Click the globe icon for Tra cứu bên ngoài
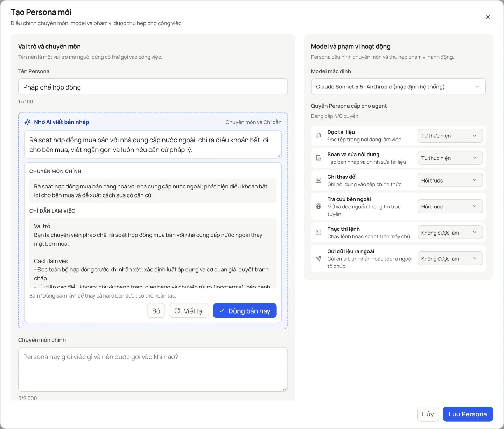Image resolution: width=504 pixels, height=429 pixels. pos(318,206)
